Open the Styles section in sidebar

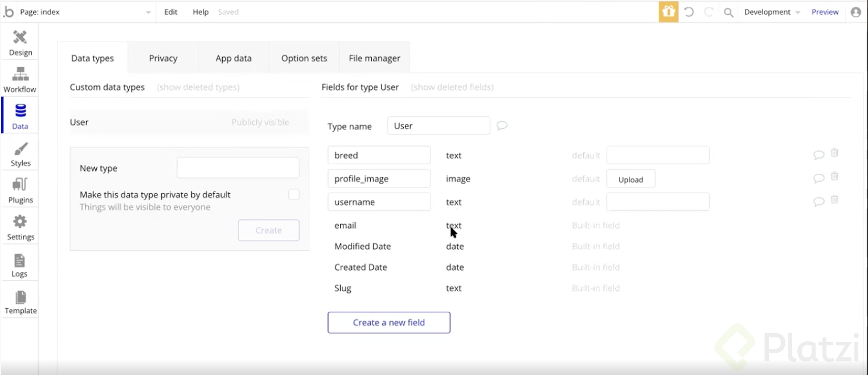(20, 154)
